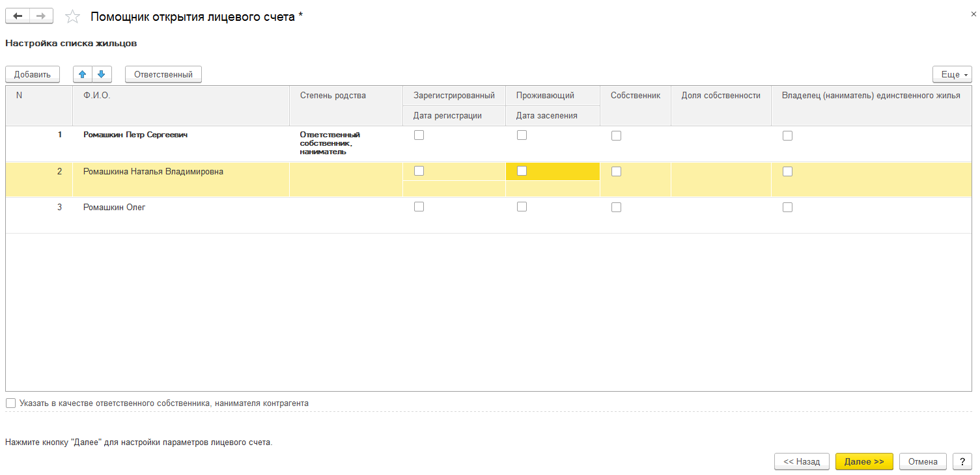The height and width of the screenshot is (475, 980).
Task: Click Добавить to add a resident
Action: coord(33,74)
